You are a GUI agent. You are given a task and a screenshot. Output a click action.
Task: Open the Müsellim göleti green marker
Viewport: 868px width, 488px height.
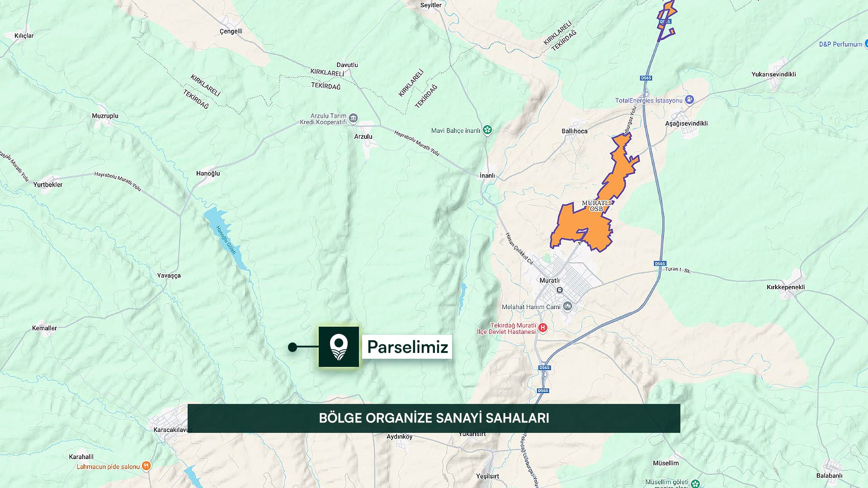tap(695, 484)
